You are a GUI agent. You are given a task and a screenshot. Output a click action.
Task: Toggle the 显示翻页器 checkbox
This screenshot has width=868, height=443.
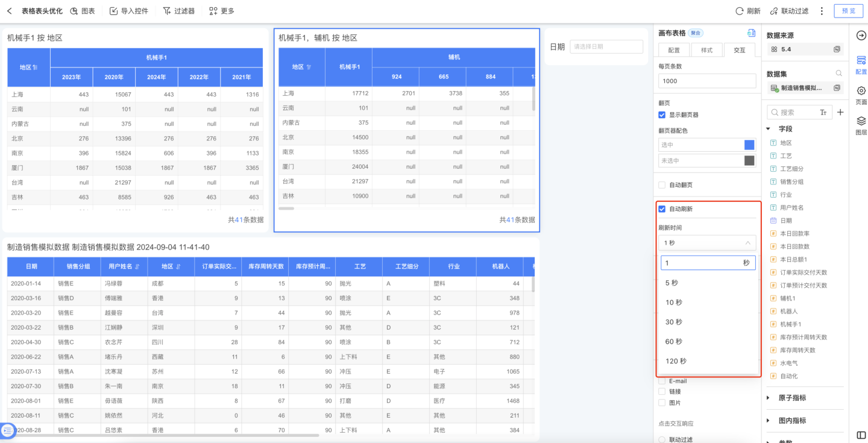pos(662,115)
